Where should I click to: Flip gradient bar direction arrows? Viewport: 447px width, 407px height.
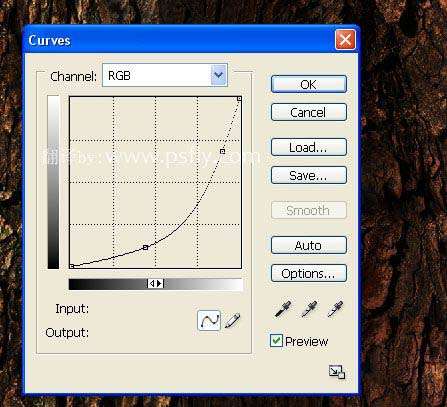click(x=155, y=283)
